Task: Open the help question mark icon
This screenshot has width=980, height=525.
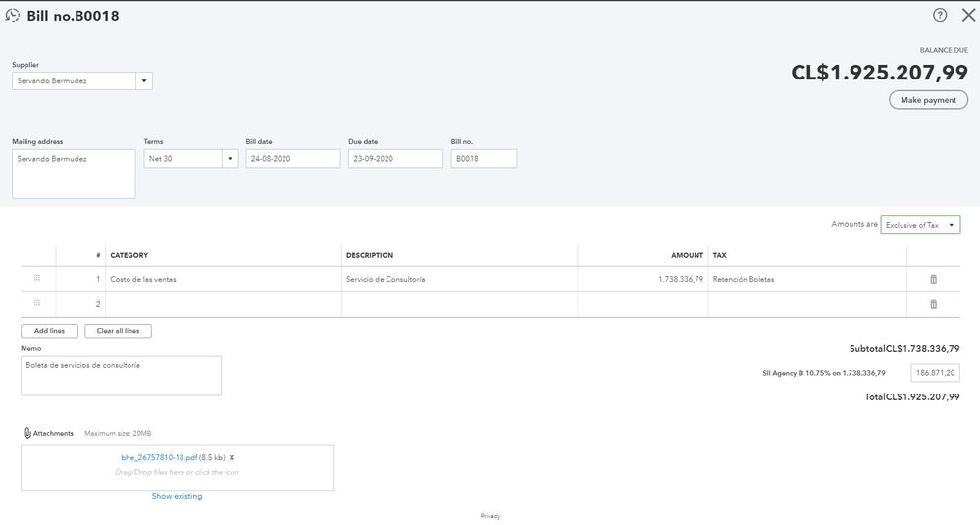Action: [940, 15]
